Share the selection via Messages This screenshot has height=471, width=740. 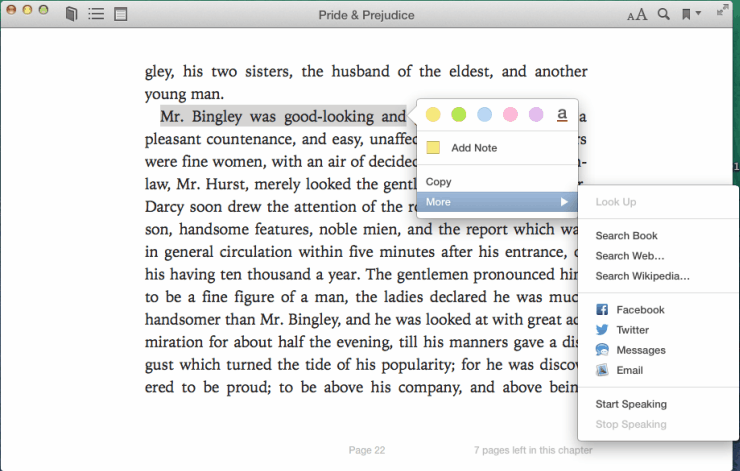point(641,350)
